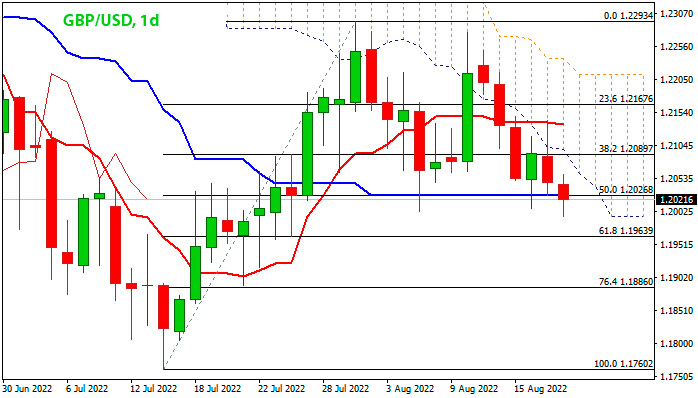This screenshot has width=698, height=398.
Task: Click the 1.18000 price axis value
Action: (677, 343)
